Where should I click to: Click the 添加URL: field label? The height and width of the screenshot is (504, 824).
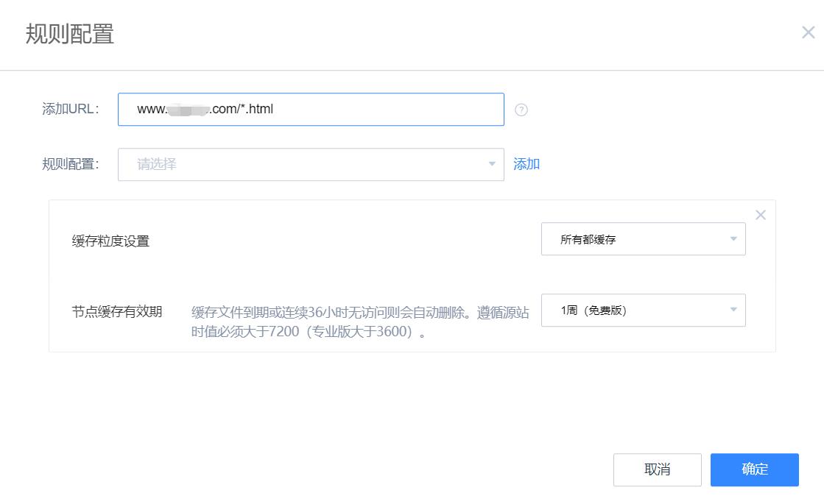tap(71, 110)
